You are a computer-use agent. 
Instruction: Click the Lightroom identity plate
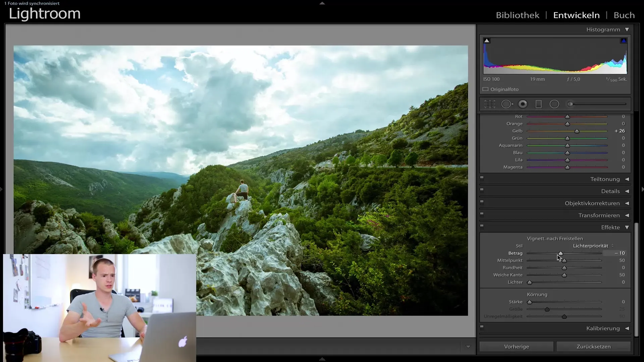pos(45,14)
